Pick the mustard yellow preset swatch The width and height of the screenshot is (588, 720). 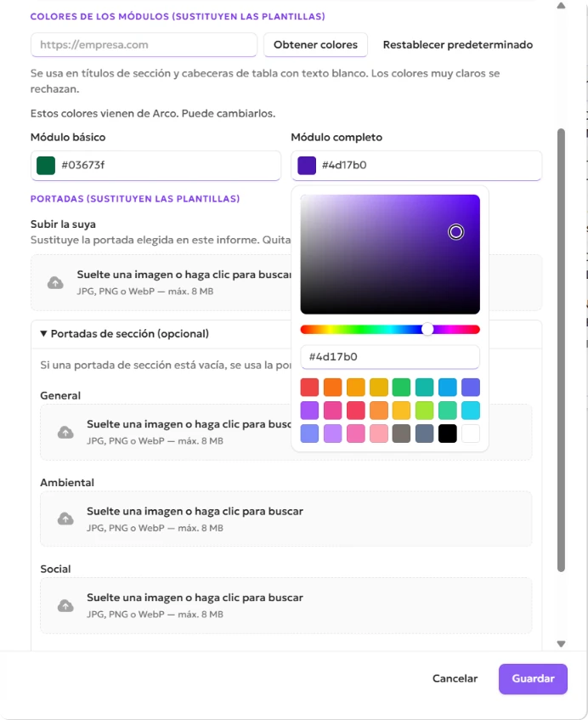(x=379, y=387)
